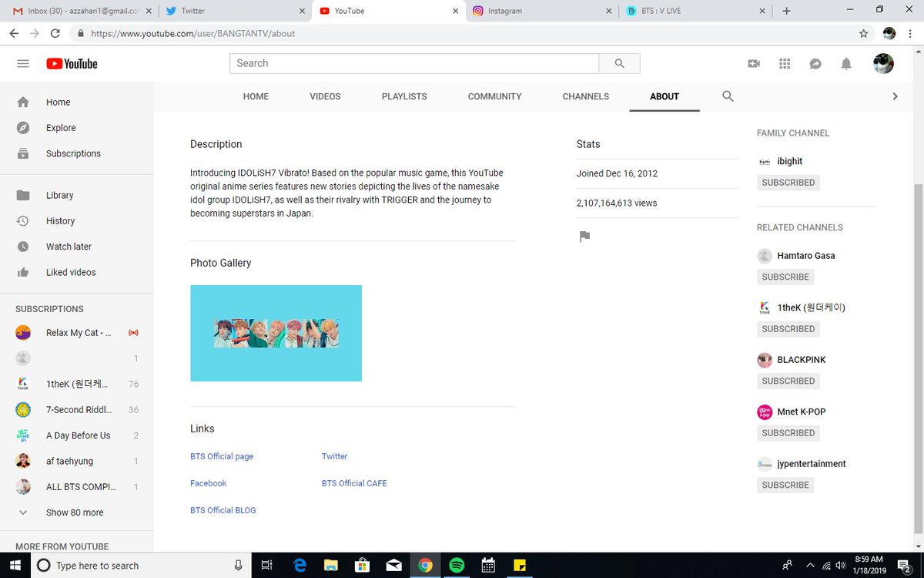
Task: Click the YouTube Search input field
Action: (414, 64)
